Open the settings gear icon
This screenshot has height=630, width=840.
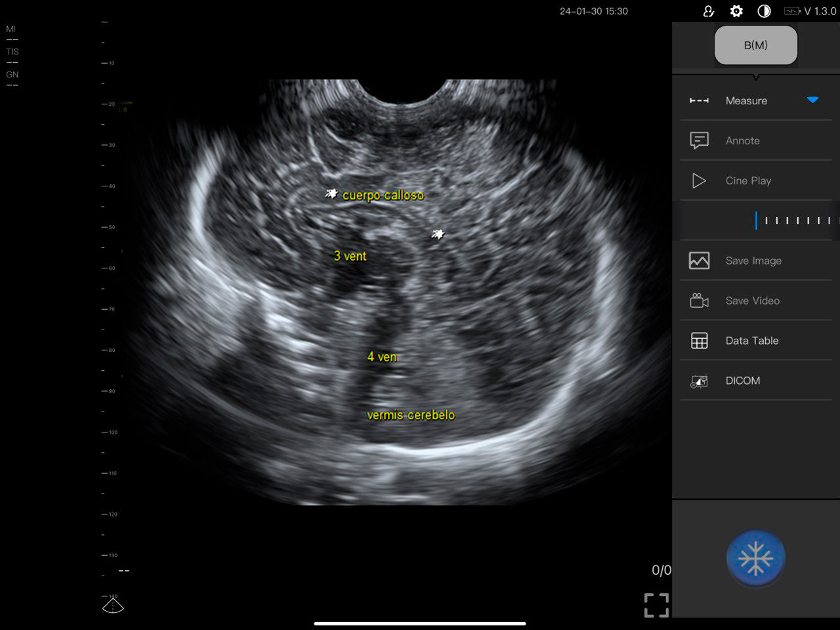point(736,11)
